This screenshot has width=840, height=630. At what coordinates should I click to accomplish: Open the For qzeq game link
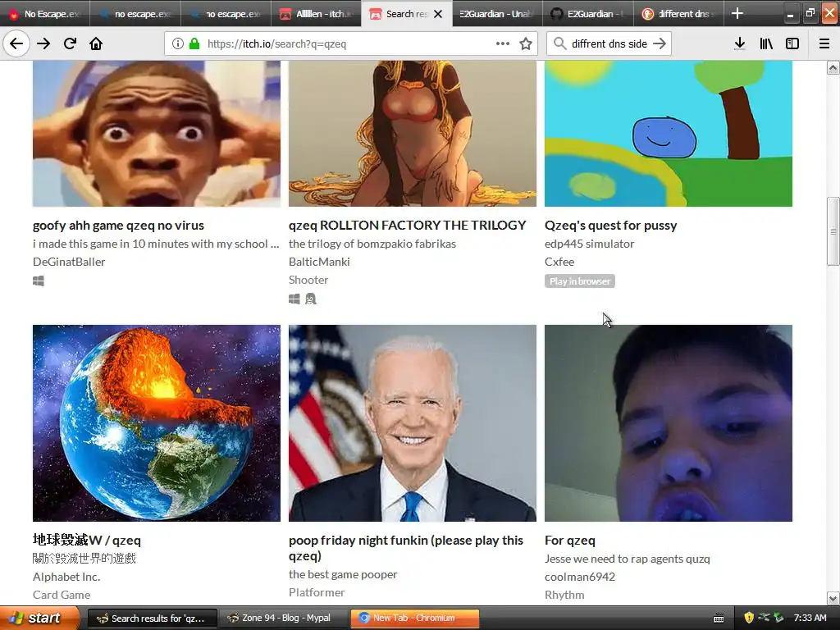point(570,540)
